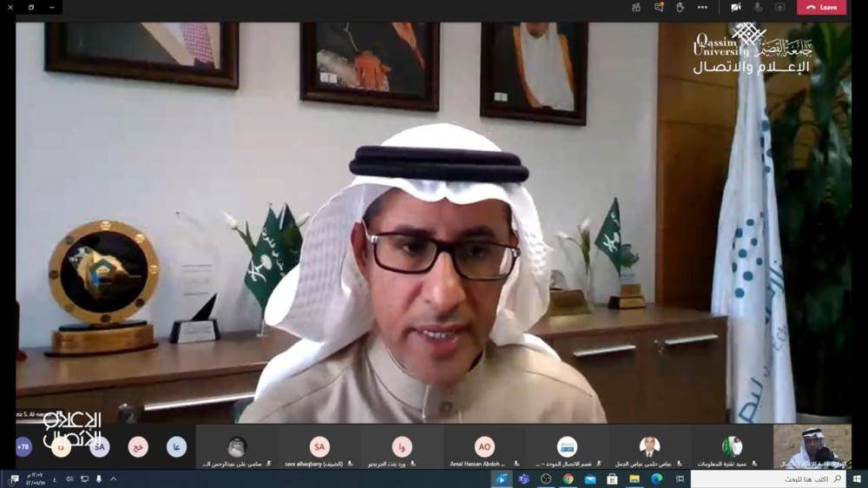The height and width of the screenshot is (488, 868).
Task: Show the participants list
Action: point(636,7)
